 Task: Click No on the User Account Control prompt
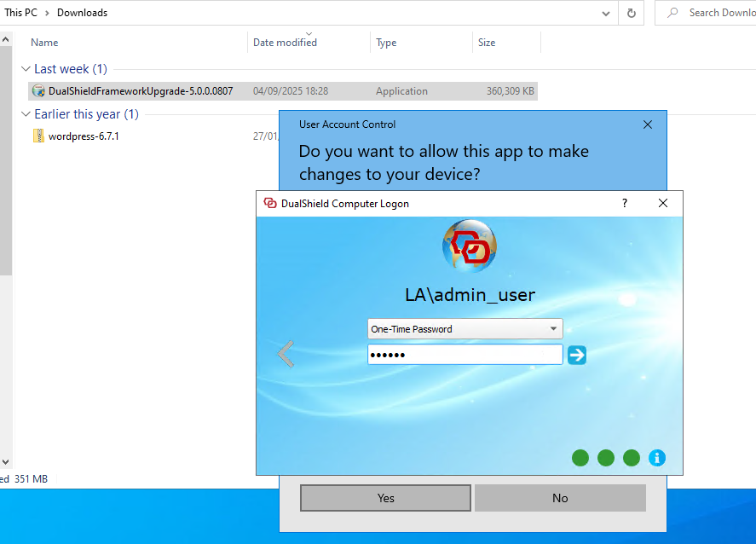click(560, 498)
